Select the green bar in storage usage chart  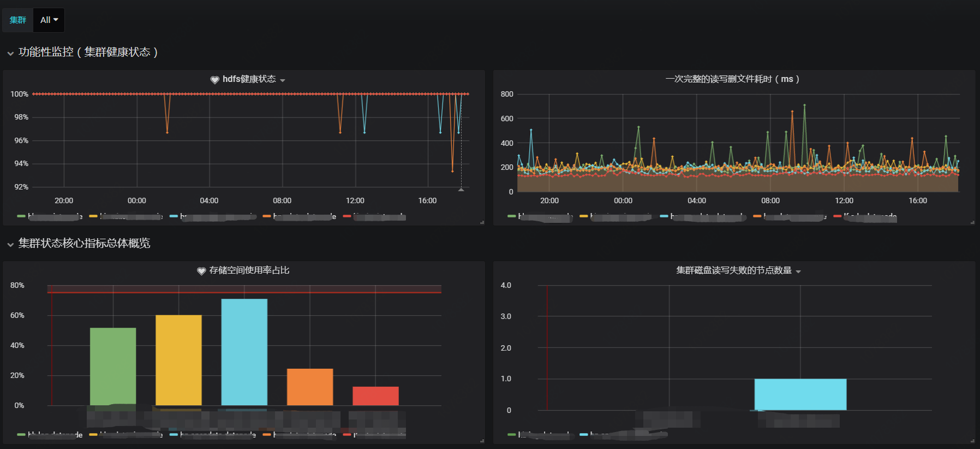pos(113,367)
